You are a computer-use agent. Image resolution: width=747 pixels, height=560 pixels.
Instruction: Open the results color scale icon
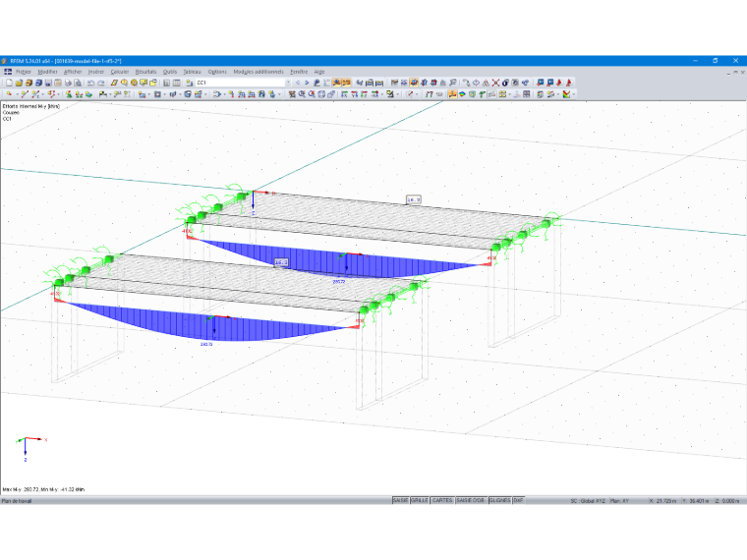click(566, 93)
